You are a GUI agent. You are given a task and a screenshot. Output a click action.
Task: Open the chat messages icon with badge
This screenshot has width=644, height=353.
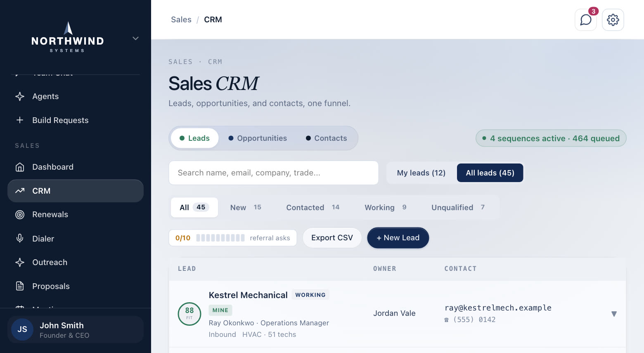585,20
